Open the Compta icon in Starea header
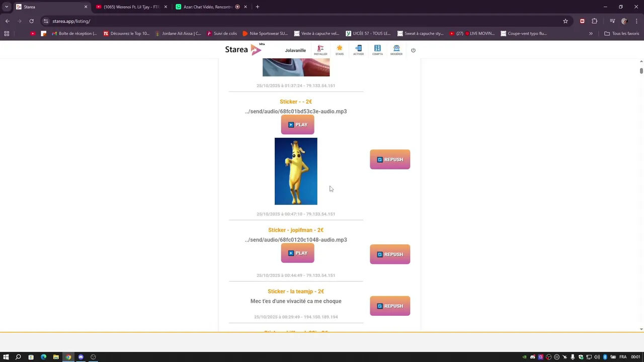The width and height of the screenshot is (644, 362). click(x=377, y=50)
